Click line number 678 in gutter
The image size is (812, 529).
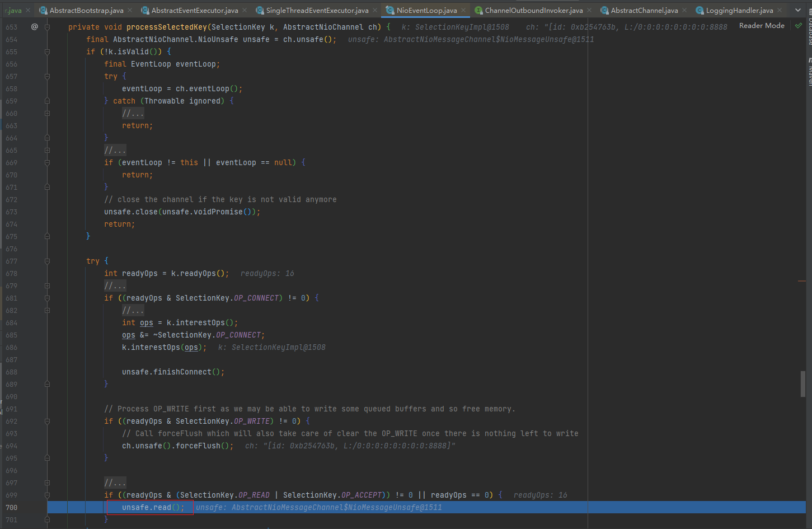coord(12,273)
